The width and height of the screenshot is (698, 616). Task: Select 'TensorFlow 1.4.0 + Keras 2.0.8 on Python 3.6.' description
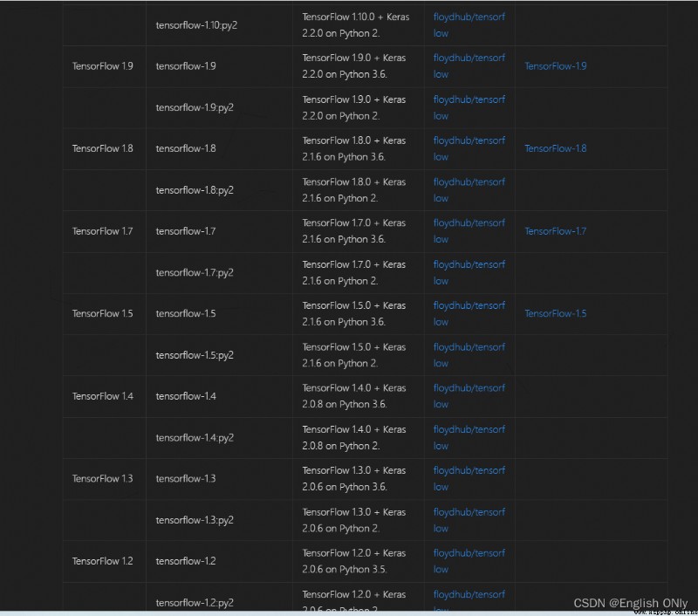[x=354, y=396]
